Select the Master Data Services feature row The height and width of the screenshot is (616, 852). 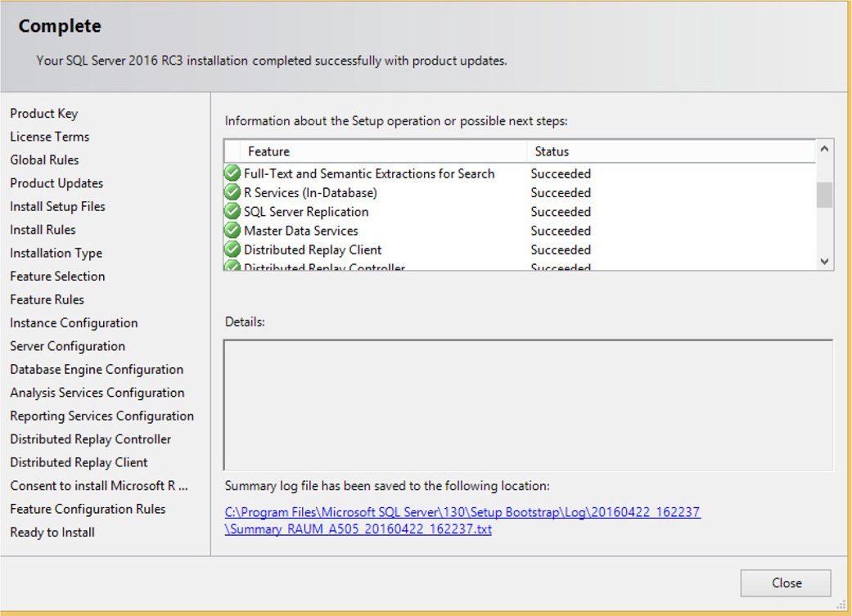click(520, 231)
